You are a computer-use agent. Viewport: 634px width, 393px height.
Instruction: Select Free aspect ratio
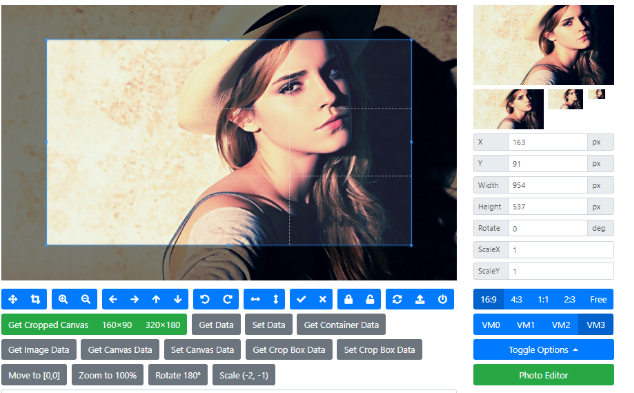[x=598, y=300]
